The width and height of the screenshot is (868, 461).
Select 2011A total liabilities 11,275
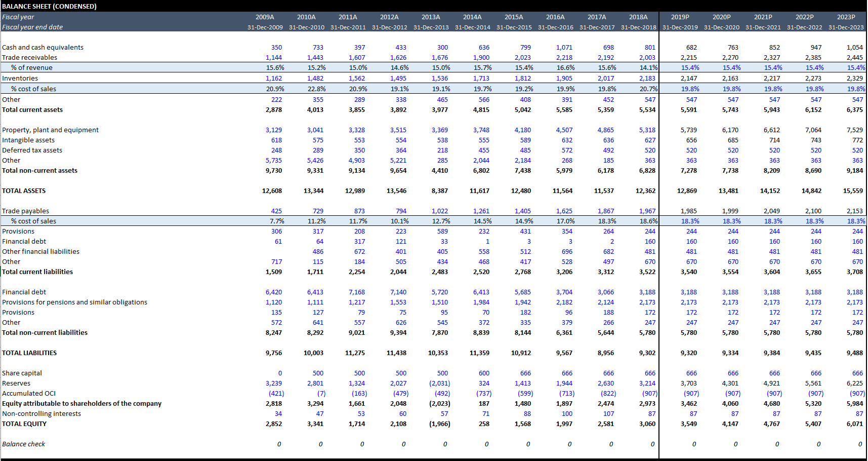coord(355,353)
